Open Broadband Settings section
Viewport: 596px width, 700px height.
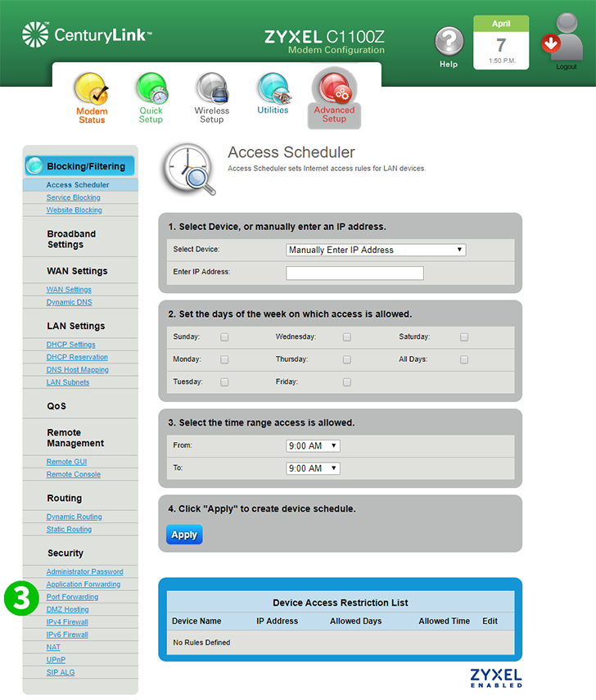[x=71, y=239]
